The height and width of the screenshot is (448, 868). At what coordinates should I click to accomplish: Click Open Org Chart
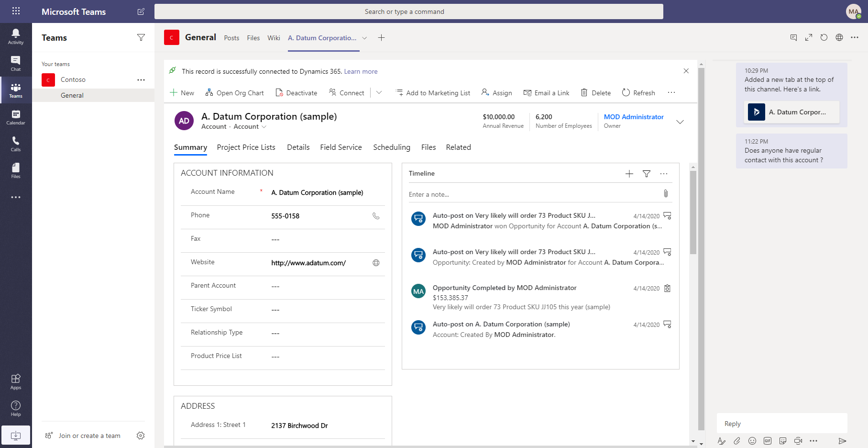point(234,93)
